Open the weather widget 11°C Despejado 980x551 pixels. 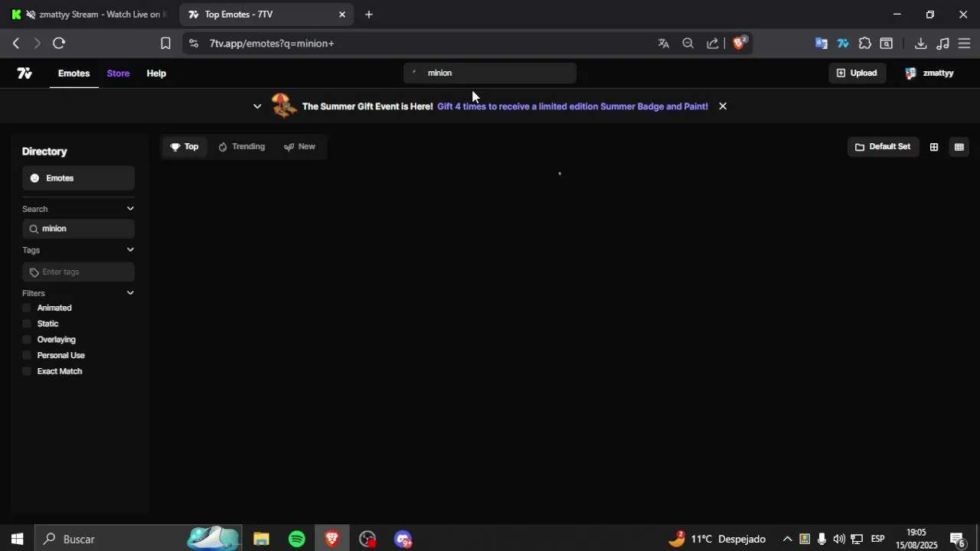coord(717,540)
